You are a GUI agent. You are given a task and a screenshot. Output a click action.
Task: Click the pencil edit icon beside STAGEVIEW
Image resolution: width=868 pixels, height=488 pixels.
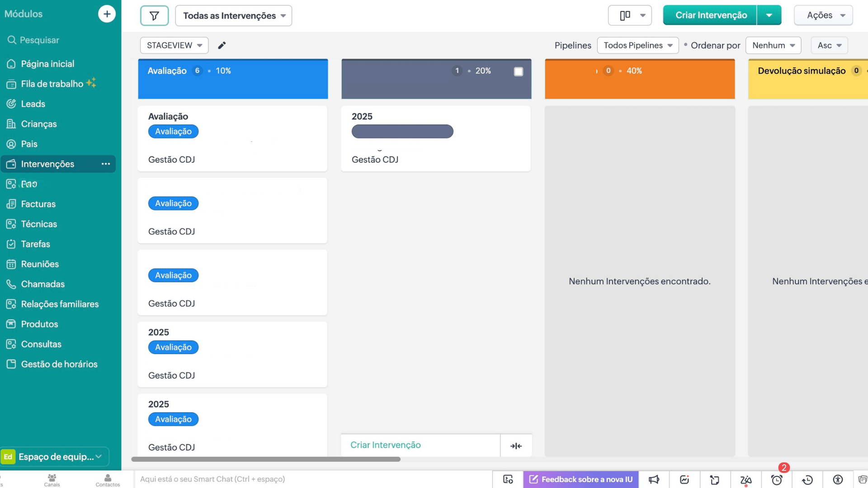pos(222,45)
